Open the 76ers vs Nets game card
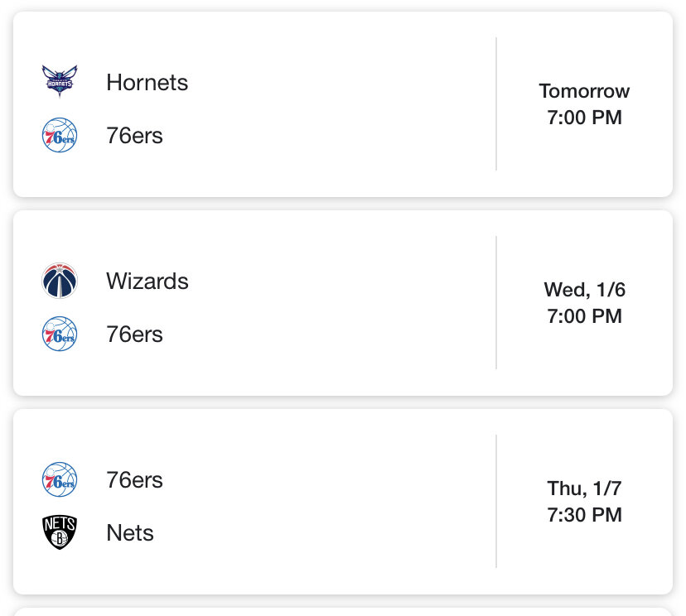The width and height of the screenshot is (686, 616). (x=331, y=502)
